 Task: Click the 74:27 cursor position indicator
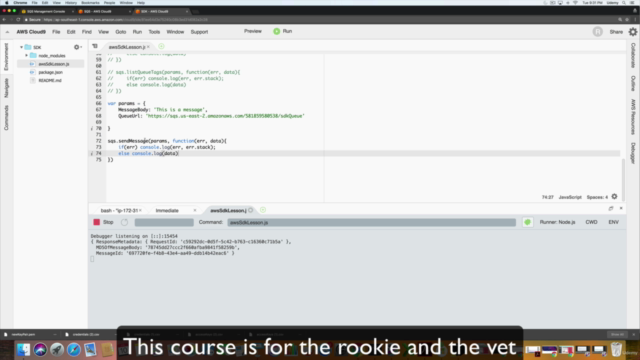pos(547,197)
